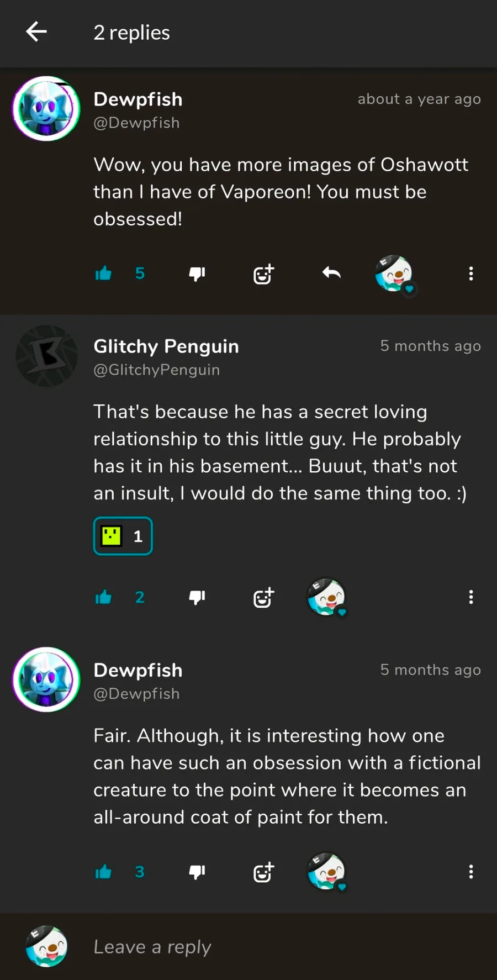The width and height of the screenshot is (497, 980).
Task: Open options menu for Glitchy Penguin's reply
Action: click(471, 597)
